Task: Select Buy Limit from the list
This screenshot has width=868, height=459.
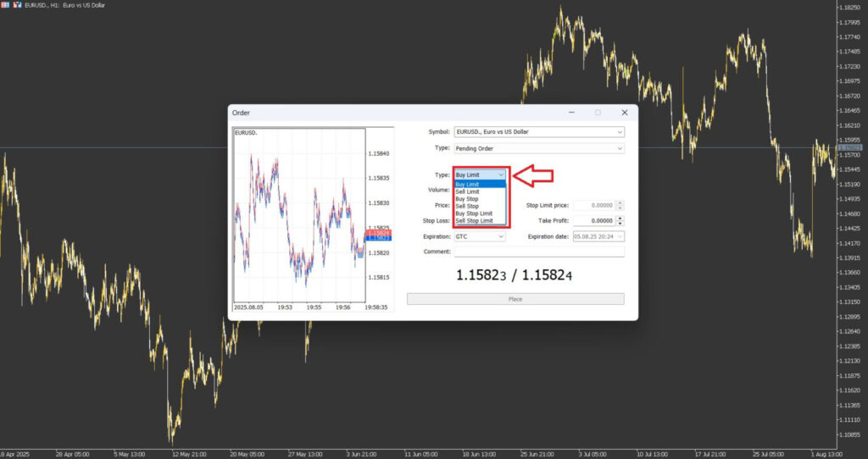Action: pos(468,184)
